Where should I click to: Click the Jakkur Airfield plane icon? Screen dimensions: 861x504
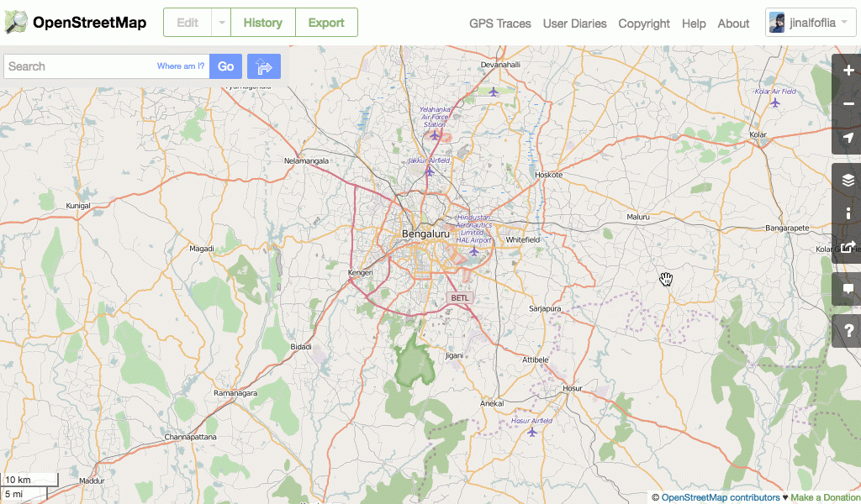[430, 171]
